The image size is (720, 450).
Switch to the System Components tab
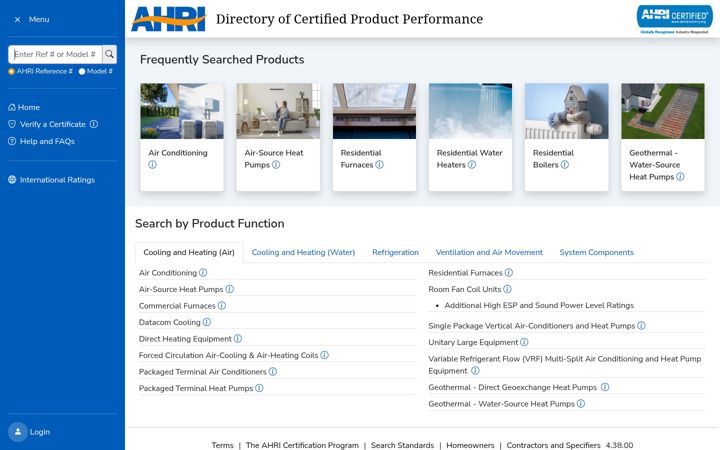(596, 253)
